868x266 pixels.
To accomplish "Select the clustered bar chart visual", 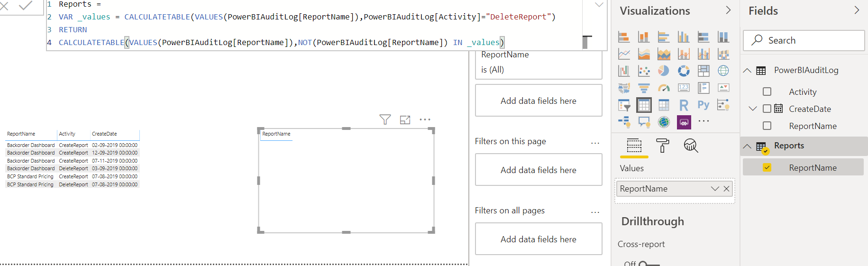I will pyautogui.click(x=664, y=37).
